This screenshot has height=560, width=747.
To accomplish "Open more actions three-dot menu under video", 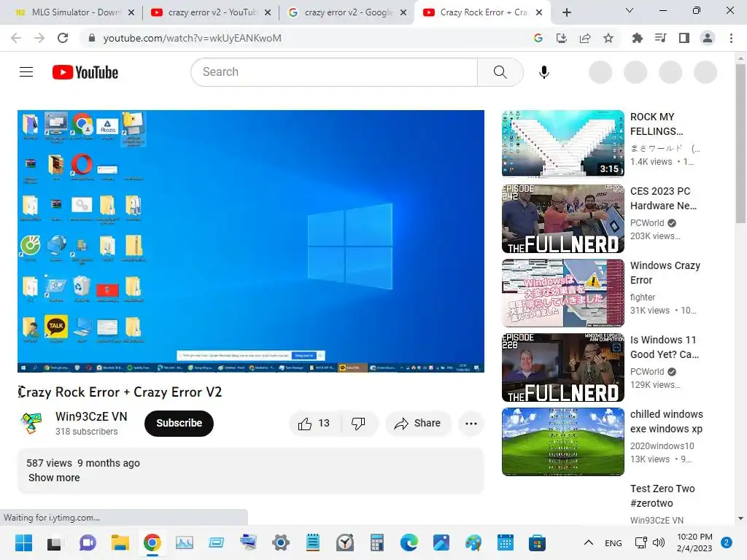I will pos(471,424).
